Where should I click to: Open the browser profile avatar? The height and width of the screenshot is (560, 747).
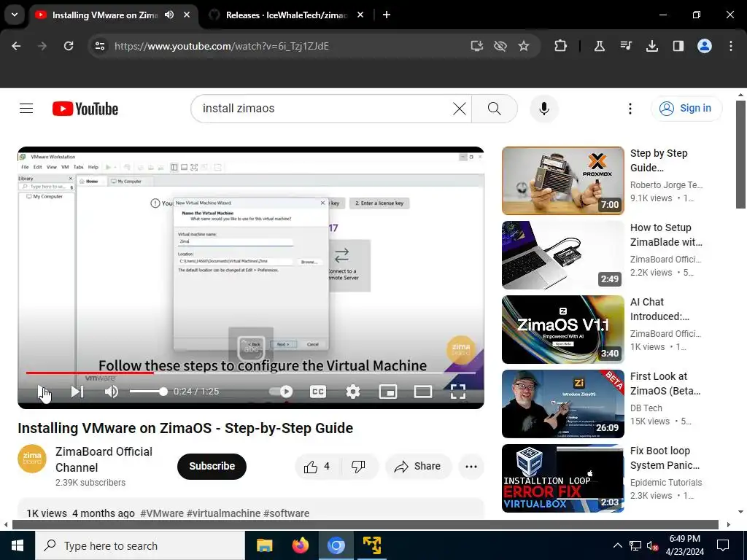pos(705,46)
